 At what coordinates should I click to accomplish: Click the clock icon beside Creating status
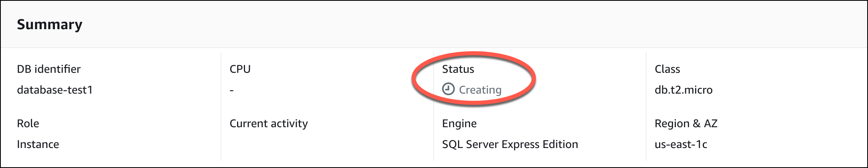point(448,89)
